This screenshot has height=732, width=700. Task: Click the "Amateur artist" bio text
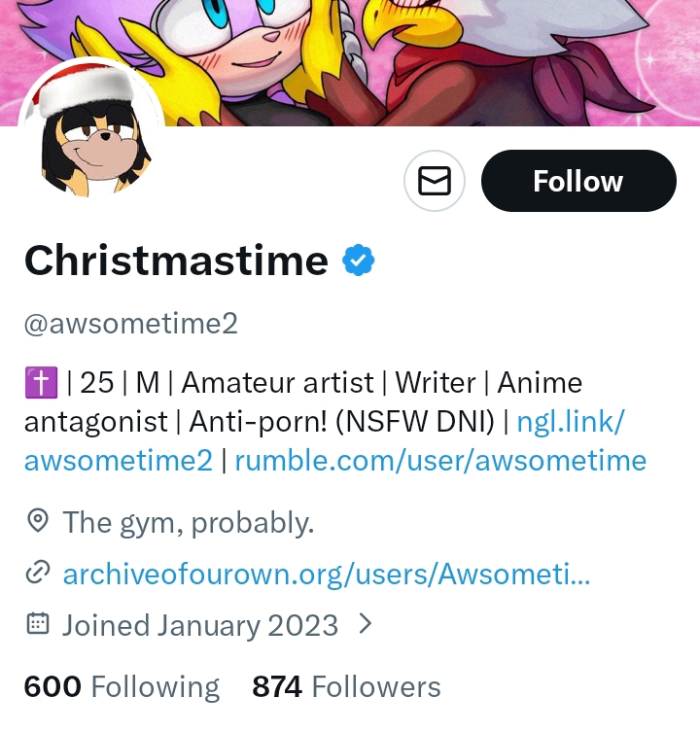(x=277, y=383)
